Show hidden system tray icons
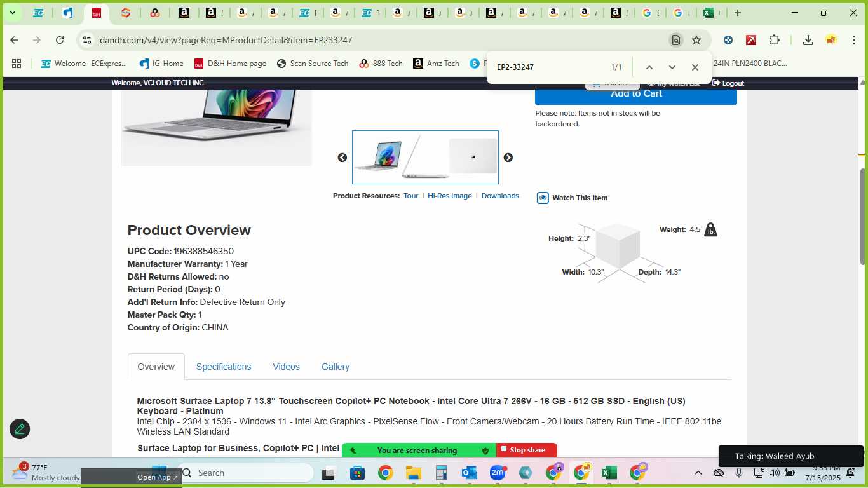Viewport: 868px width, 488px height. click(x=698, y=473)
